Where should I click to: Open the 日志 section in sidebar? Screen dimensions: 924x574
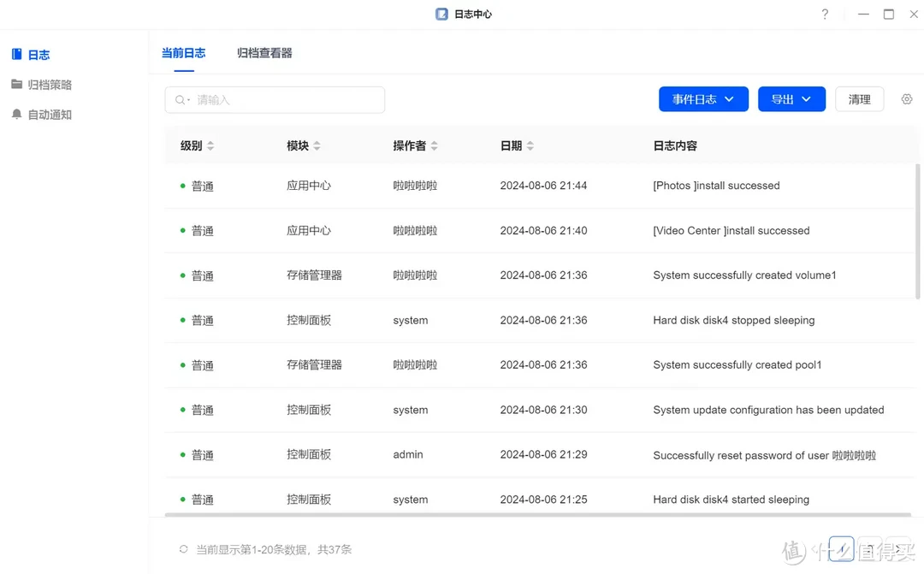39,54
